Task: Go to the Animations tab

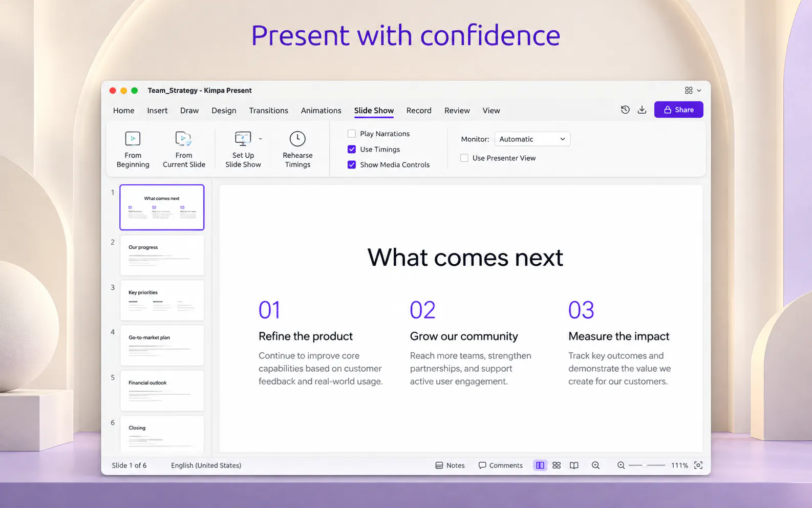Action: pos(321,110)
